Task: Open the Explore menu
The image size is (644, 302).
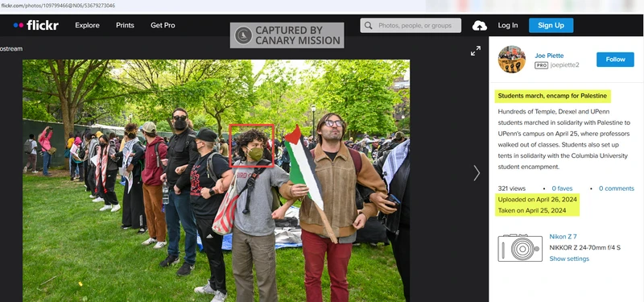Action: (87, 25)
